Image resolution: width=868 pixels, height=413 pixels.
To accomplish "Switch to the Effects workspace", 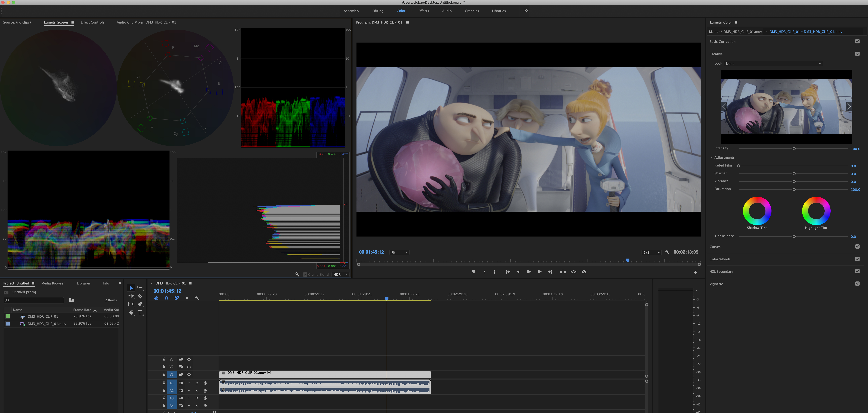I will 424,11.
